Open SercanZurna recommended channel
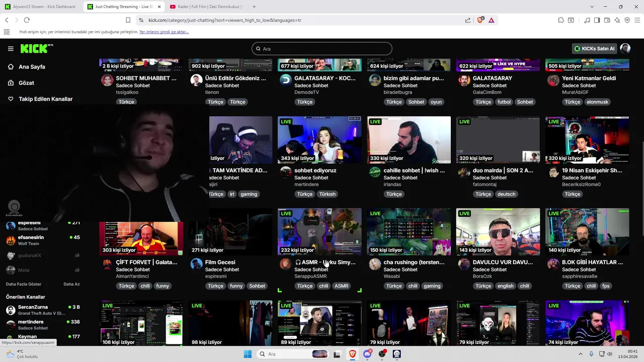The width and height of the screenshot is (644, 362). click(x=43, y=310)
